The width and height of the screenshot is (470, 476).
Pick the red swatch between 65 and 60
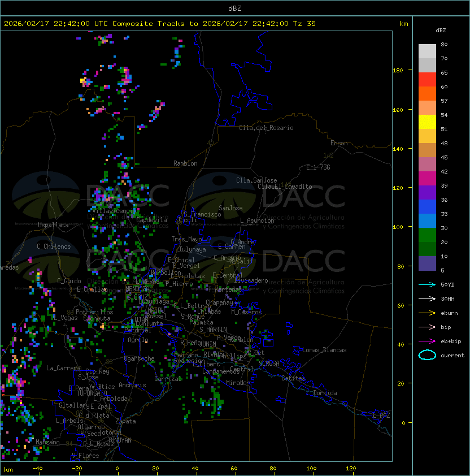[x=427, y=80]
